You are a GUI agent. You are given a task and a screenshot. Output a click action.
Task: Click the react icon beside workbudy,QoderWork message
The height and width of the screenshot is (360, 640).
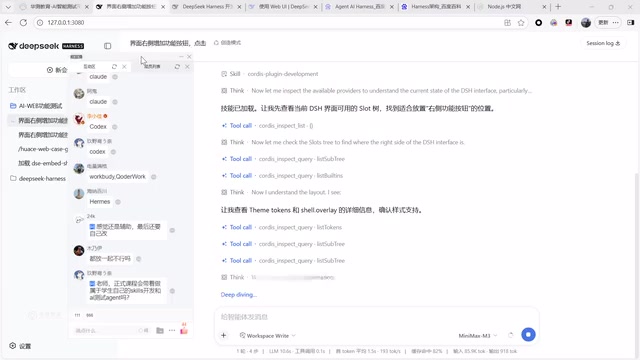coord(154,177)
